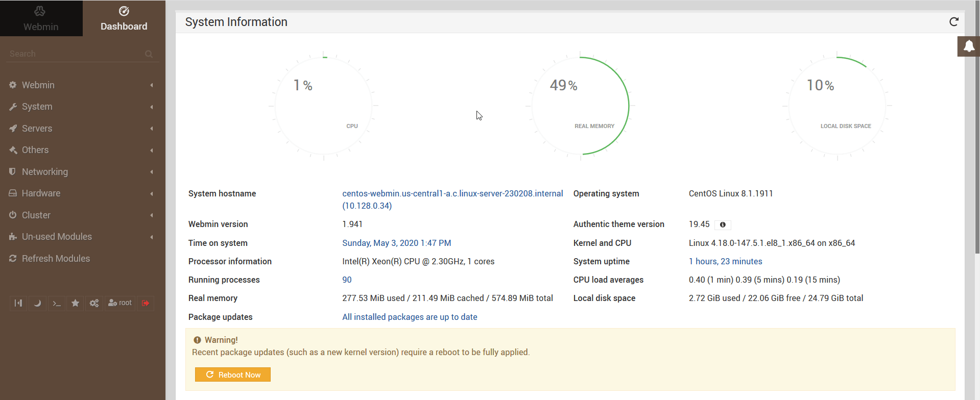This screenshot has height=400, width=980.
Task: Click the shield icon next to Networking
Action: pos(13,172)
